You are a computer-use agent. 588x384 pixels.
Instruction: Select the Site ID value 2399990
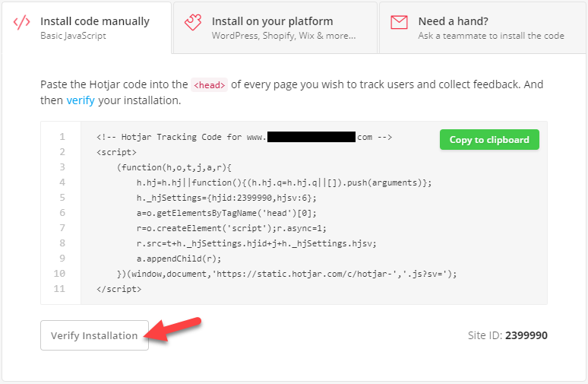pyautogui.click(x=526, y=335)
